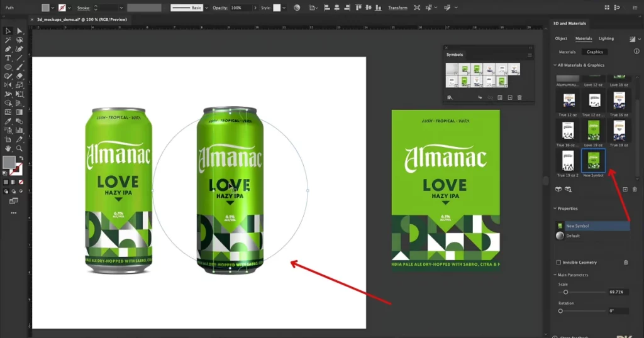Screen dimensions: 644x338
Task: Select Graphics sub-tab
Action: (595, 52)
